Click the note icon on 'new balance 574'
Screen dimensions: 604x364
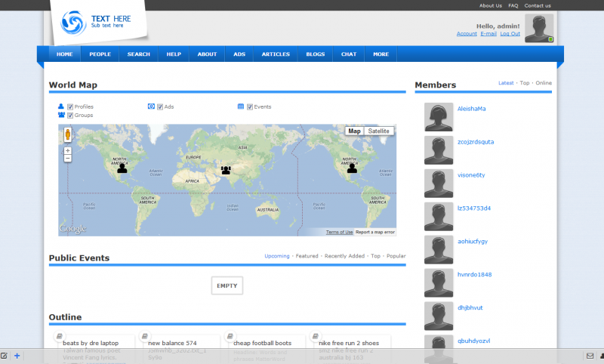pos(145,336)
